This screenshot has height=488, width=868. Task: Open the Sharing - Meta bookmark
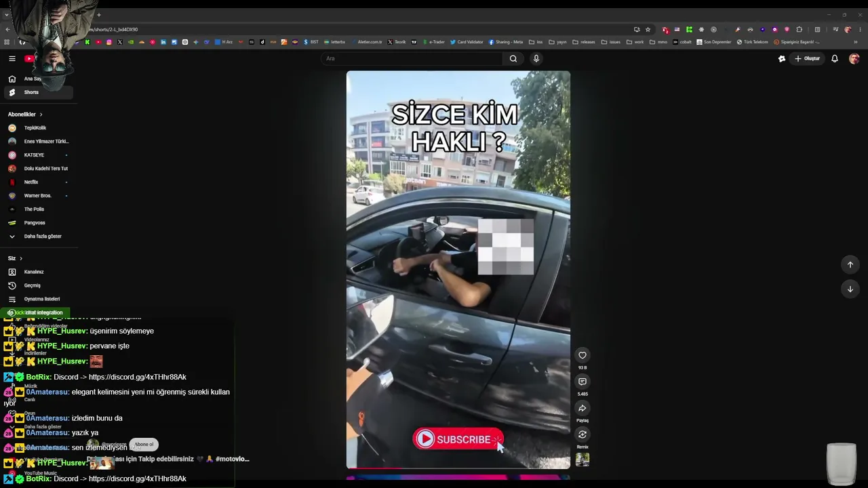point(506,42)
